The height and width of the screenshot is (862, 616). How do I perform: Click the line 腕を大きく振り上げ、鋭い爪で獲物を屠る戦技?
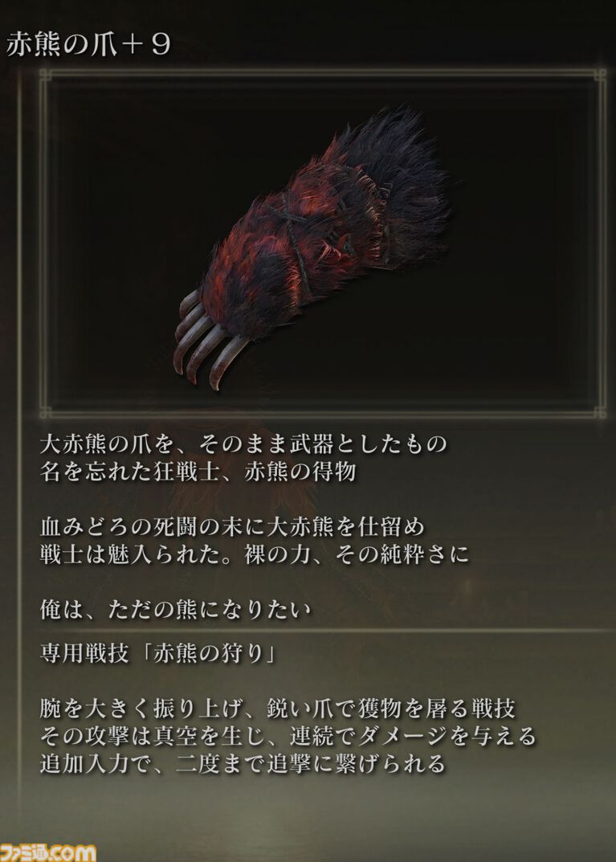278,709
